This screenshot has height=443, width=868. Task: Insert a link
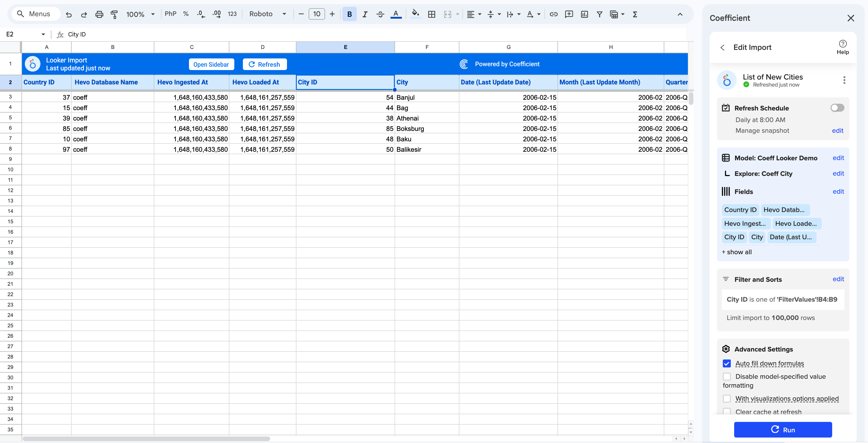click(553, 14)
